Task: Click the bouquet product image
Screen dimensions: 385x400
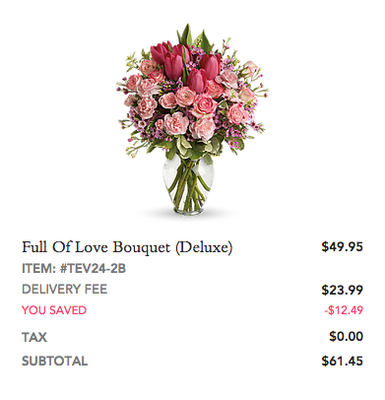Action: [x=192, y=119]
